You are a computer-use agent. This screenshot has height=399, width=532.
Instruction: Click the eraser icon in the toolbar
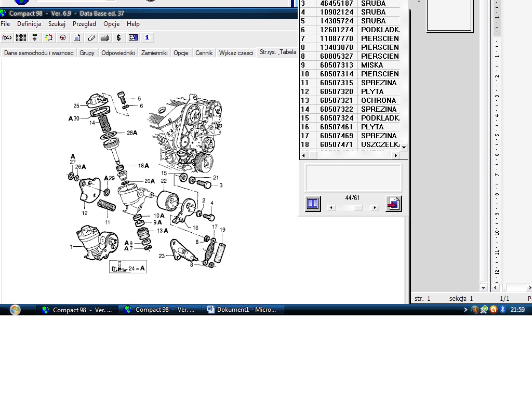91,37
